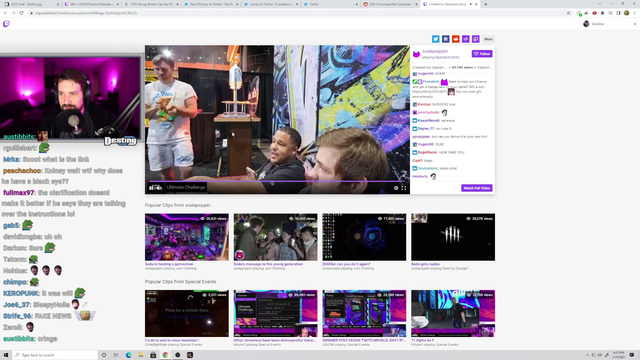Open File Explorer from taskbar

pos(141,355)
